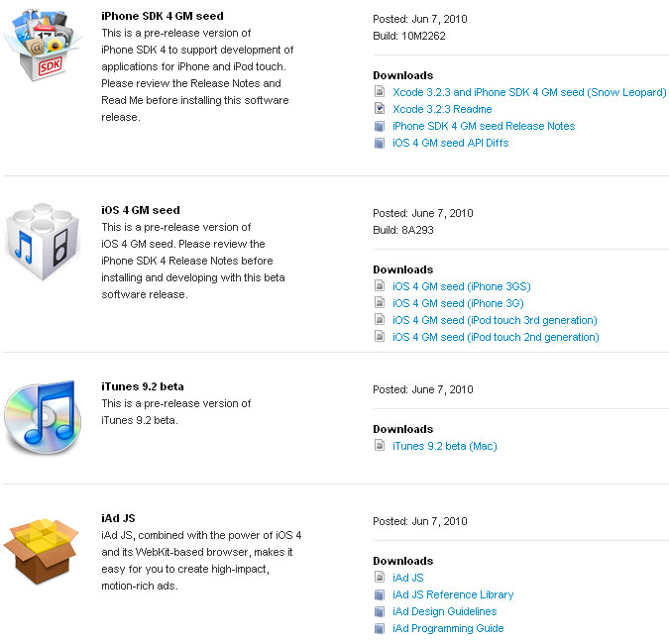Download the iTunes 9.2 beta (Mac) link

point(445,446)
